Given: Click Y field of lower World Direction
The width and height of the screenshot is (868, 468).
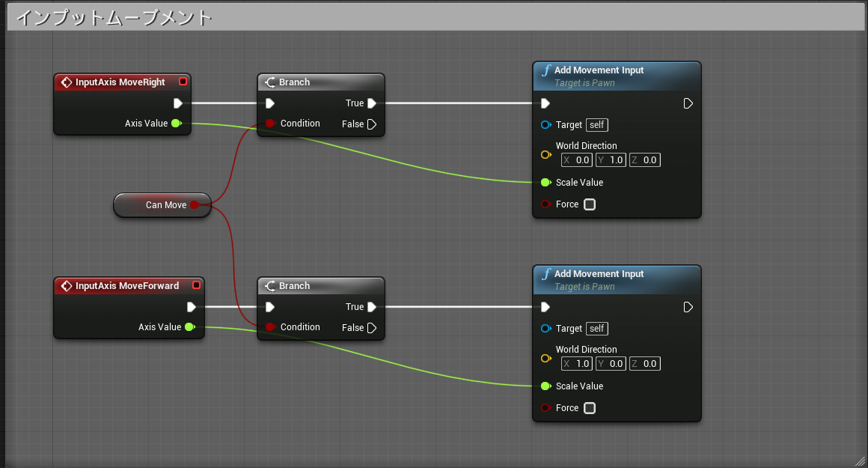Looking at the screenshot, I should [x=611, y=364].
